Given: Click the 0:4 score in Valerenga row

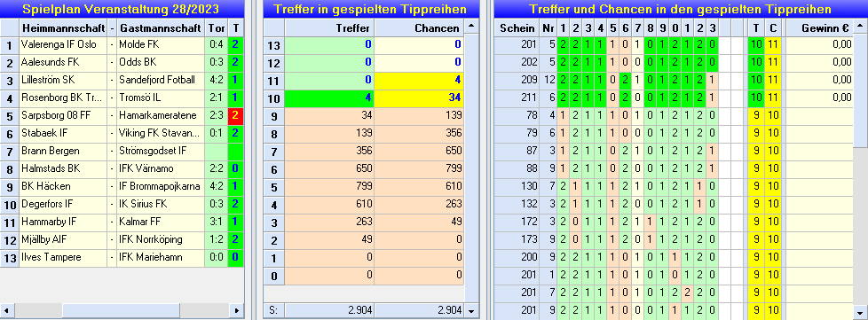Looking at the screenshot, I should [216, 45].
